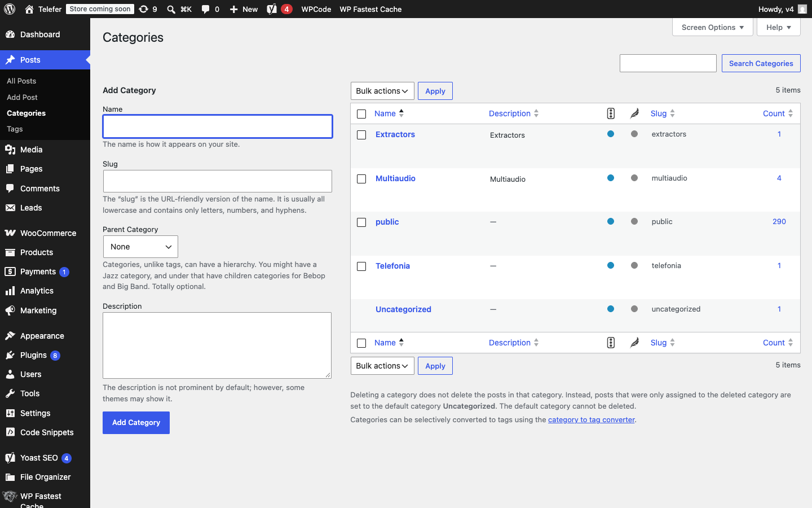Open the category to tag converter link
The height and width of the screenshot is (508, 812).
[592, 420]
